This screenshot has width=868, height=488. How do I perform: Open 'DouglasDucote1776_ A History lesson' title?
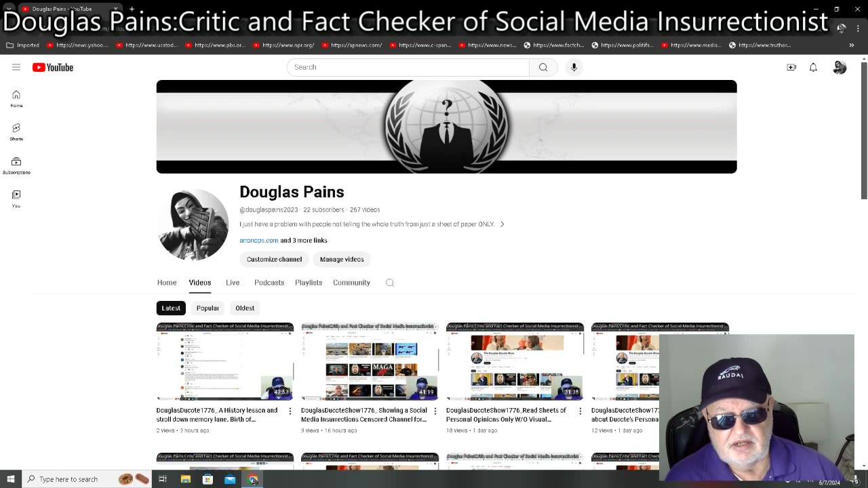point(217,415)
